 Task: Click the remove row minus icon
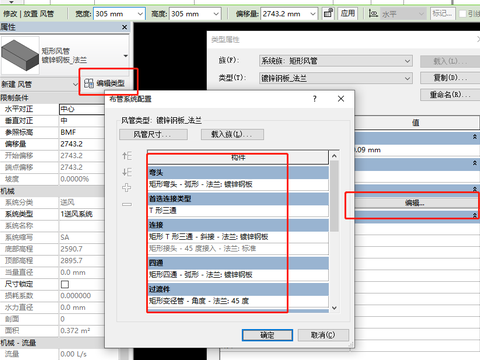(x=127, y=204)
